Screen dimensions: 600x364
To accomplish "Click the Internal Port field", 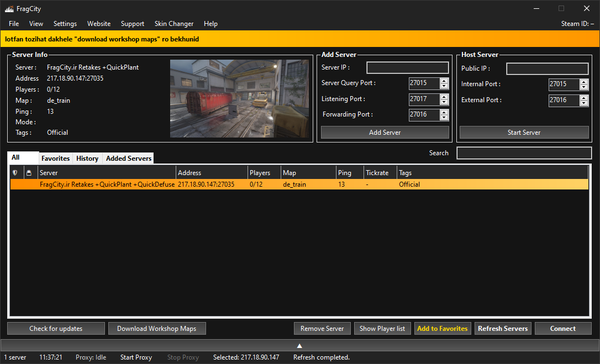I will click(564, 84).
